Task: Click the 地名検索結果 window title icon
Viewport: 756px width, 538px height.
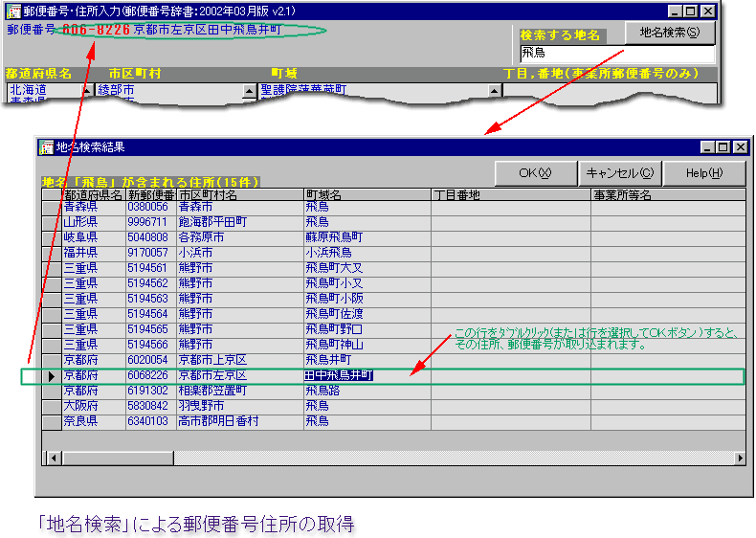Action: (x=46, y=147)
